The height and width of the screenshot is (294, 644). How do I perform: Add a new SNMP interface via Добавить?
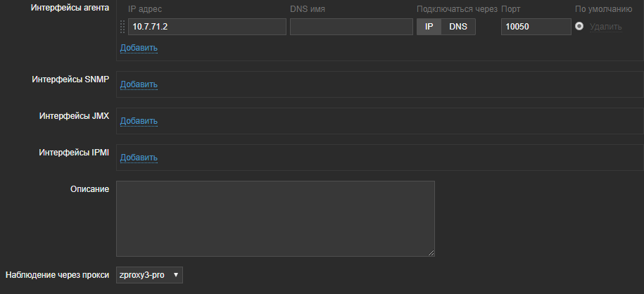[139, 84]
